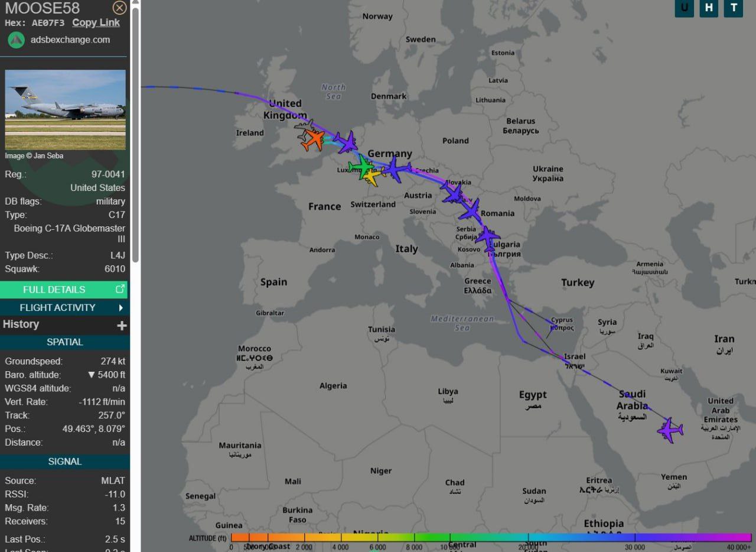Collapse the SPATIAL section header
Viewport: 756px width, 552px height.
click(x=65, y=342)
